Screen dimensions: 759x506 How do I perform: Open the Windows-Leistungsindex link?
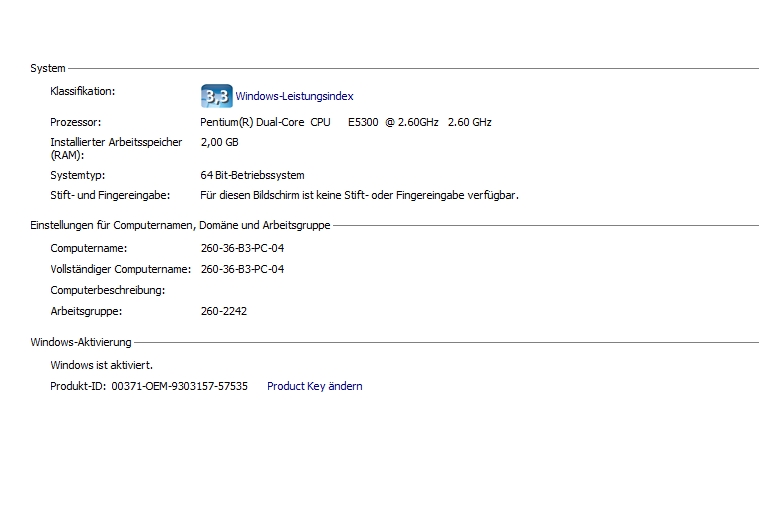294,97
